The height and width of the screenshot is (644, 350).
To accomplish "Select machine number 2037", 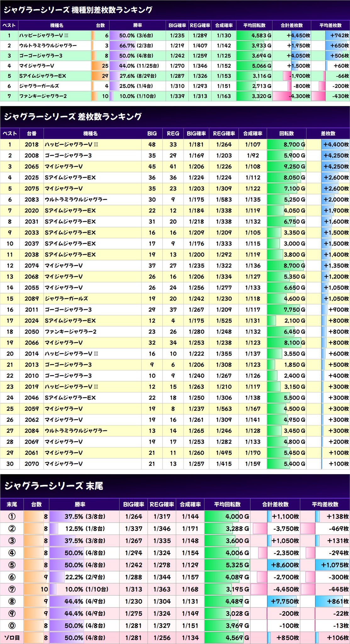I will [31, 244].
